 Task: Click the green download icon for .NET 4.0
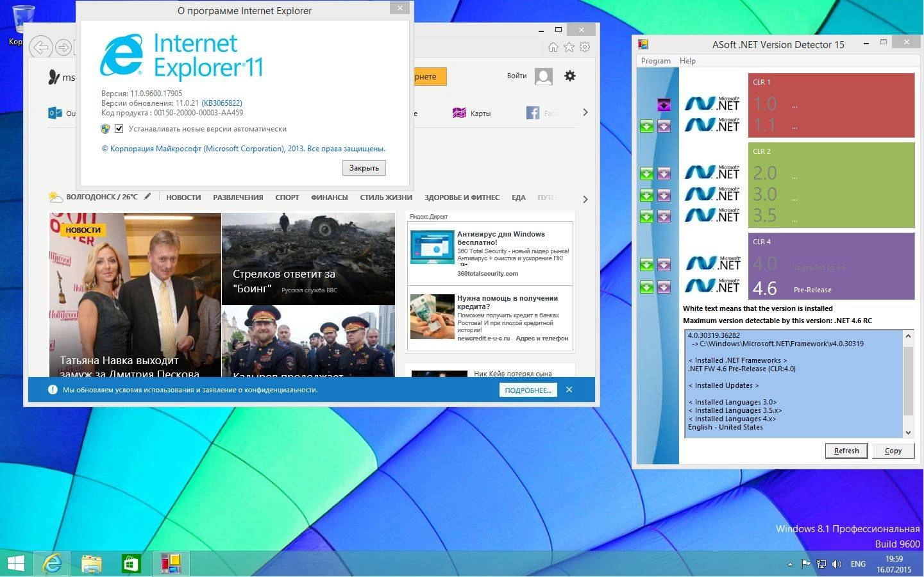646,264
